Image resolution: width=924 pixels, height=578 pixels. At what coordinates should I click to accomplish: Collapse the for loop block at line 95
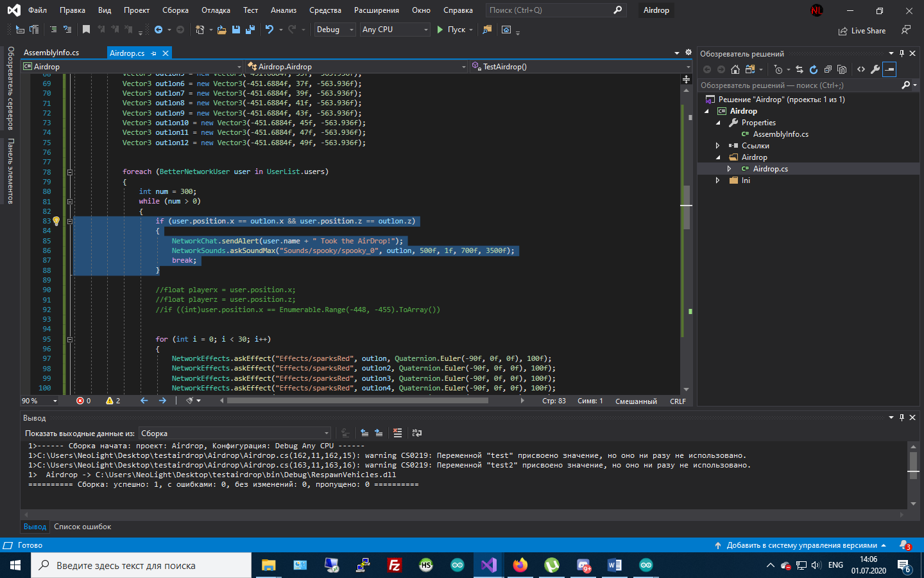(70, 340)
